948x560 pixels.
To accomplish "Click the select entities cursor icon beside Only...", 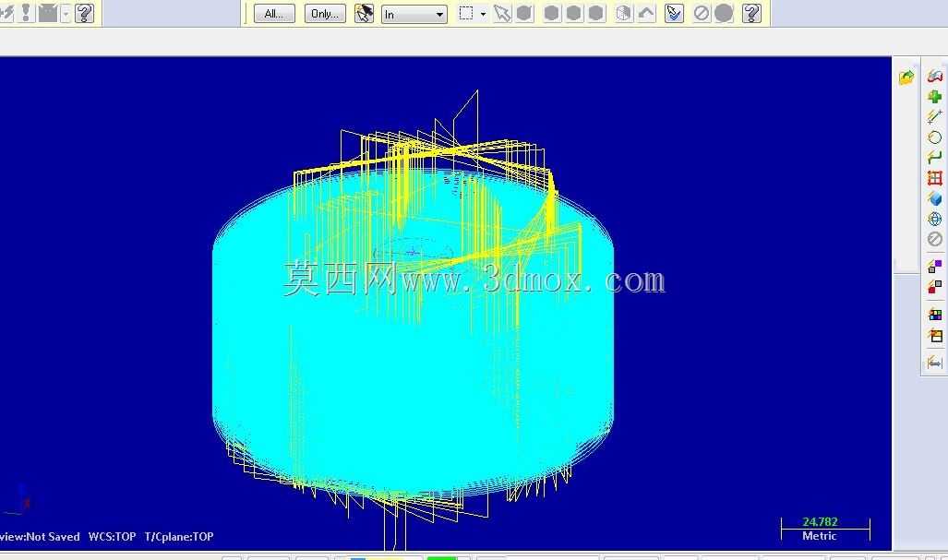I will (364, 13).
